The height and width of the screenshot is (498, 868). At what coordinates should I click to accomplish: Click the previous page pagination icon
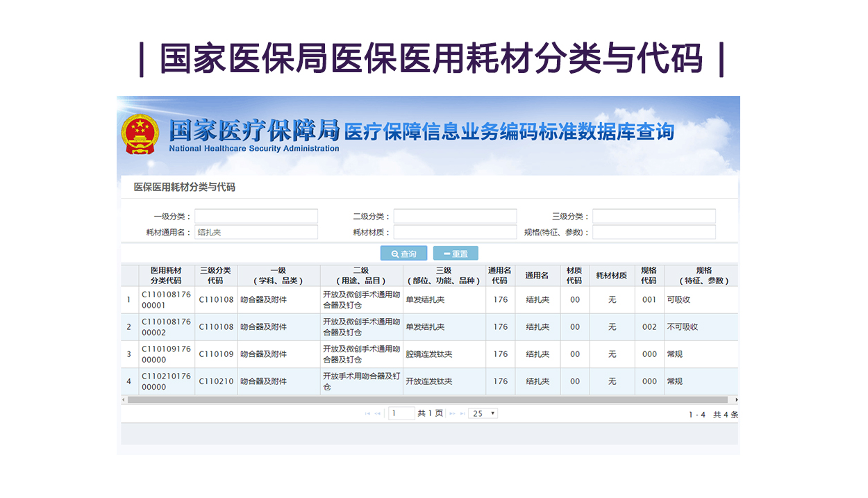(378, 414)
